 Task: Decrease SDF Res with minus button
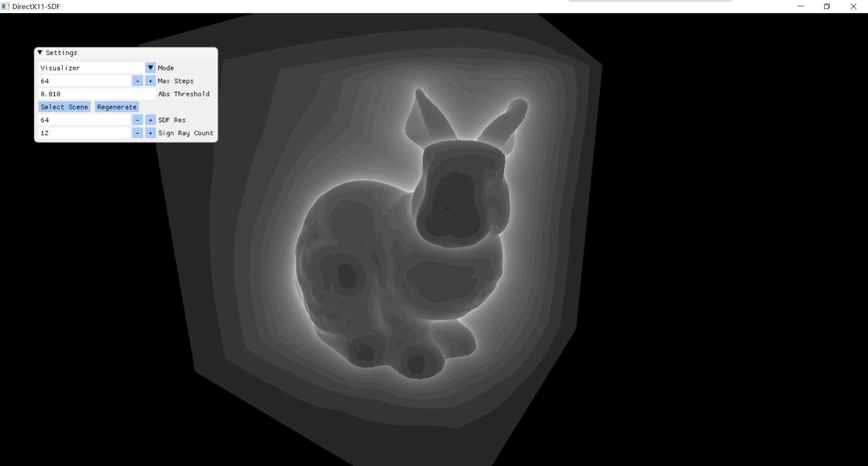(137, 120)
